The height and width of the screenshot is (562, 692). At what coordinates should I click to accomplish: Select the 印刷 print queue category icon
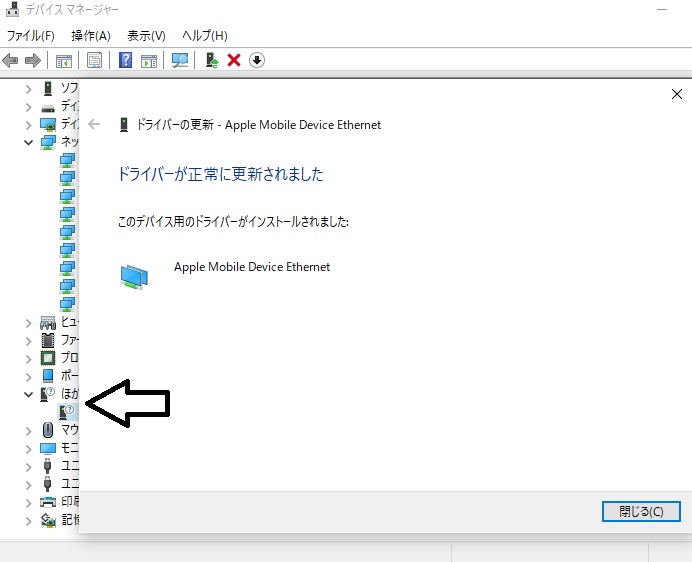point(48,502)
